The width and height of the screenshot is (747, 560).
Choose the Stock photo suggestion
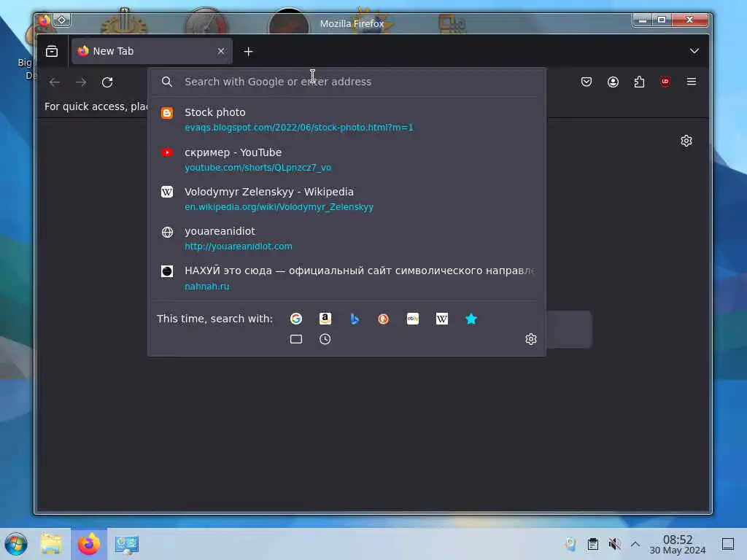tap(347, 119)
